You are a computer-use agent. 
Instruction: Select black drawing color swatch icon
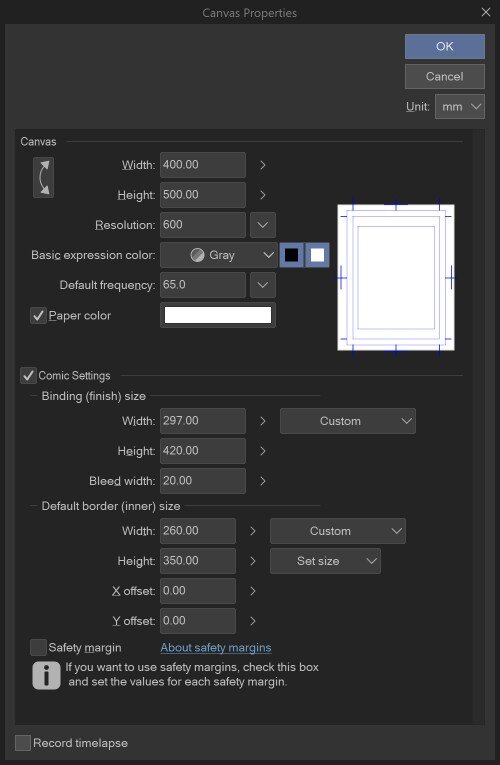292,255
